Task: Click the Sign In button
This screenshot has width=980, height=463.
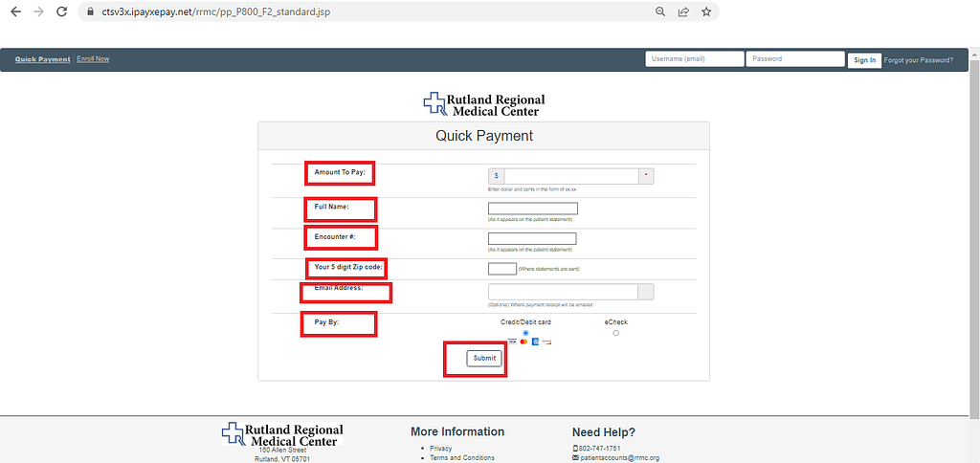Action: pos(864,60)
